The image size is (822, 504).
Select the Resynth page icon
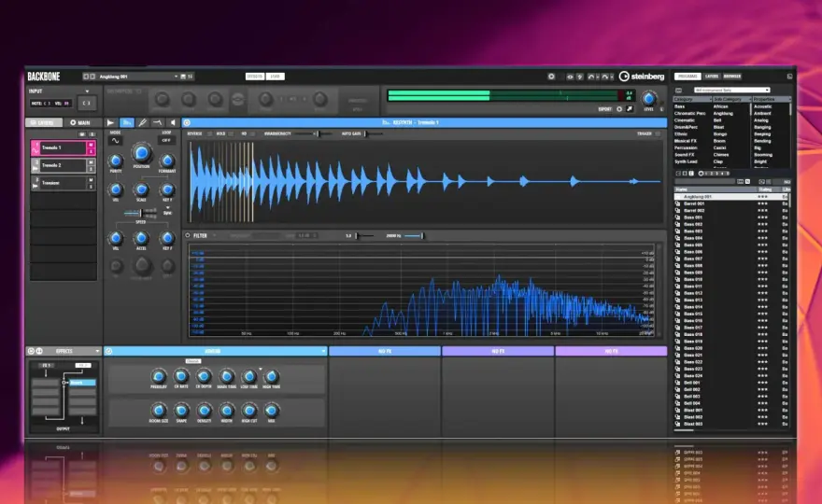coord(127,122)
